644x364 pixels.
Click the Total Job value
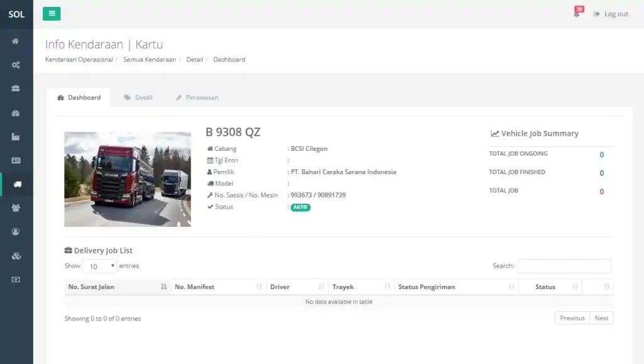(x=602, y=192)
